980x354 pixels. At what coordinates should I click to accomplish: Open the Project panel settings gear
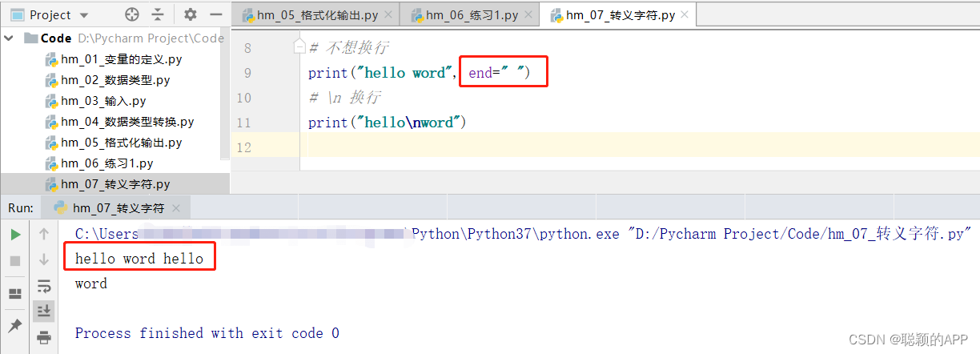[x=190, y=14]
